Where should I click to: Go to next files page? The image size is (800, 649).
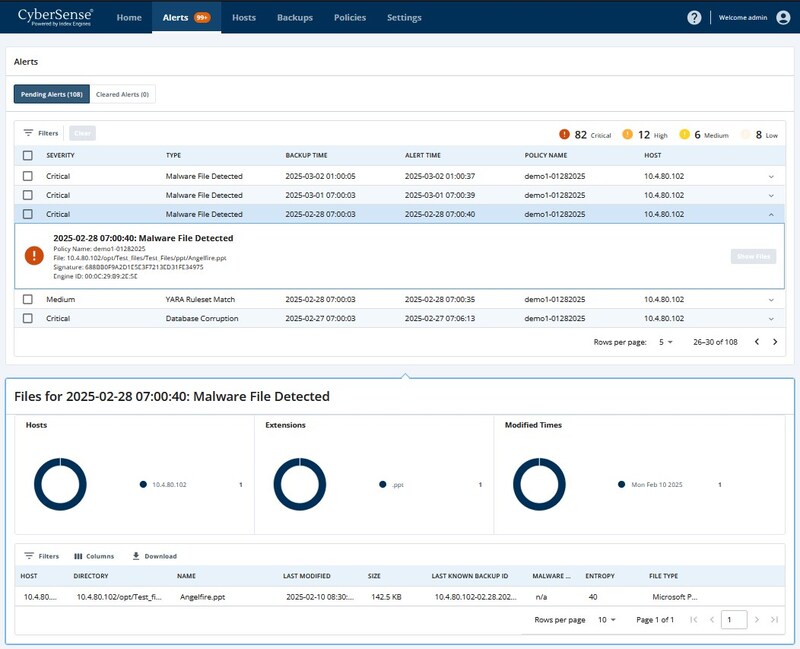(x=757, y=619)
